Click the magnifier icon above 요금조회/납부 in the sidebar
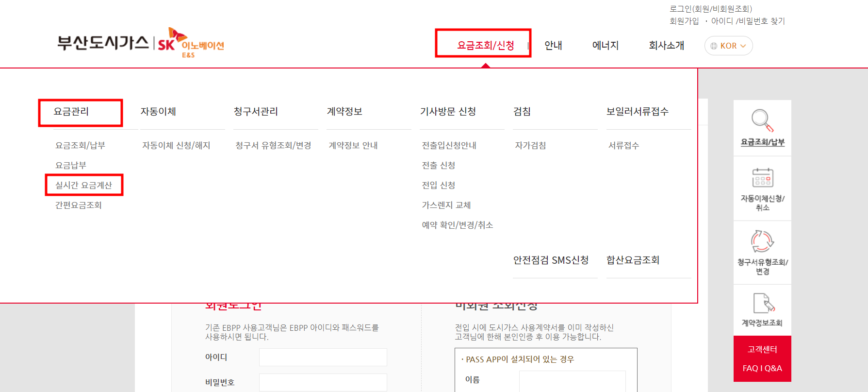The image size is (868, 392). pyautogui.click(x=762, y=120)
